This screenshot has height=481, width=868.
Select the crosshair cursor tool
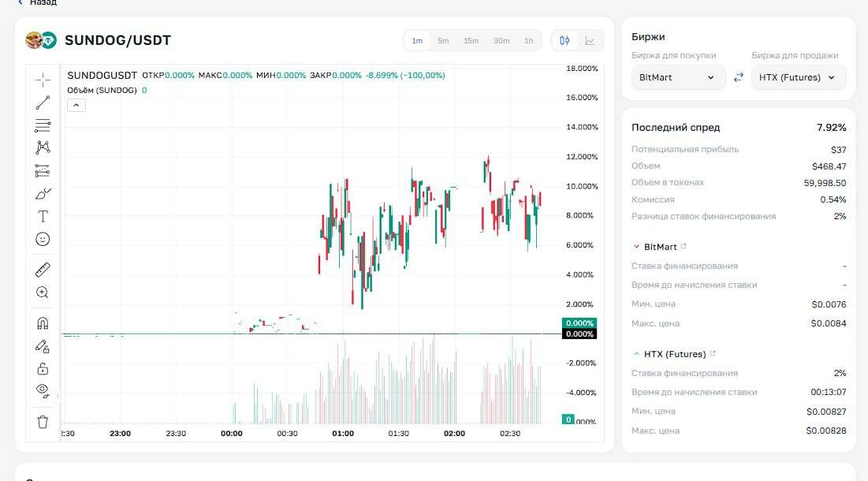43,80
